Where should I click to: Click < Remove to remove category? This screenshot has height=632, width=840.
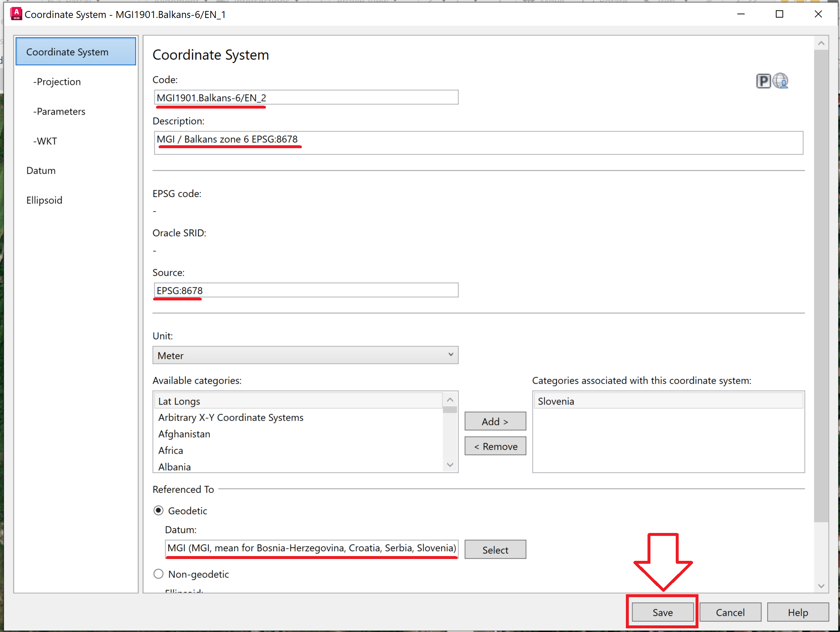pos(495,446)
